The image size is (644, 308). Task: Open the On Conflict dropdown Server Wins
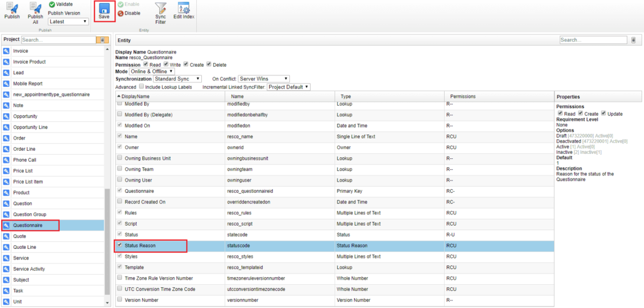264,79
